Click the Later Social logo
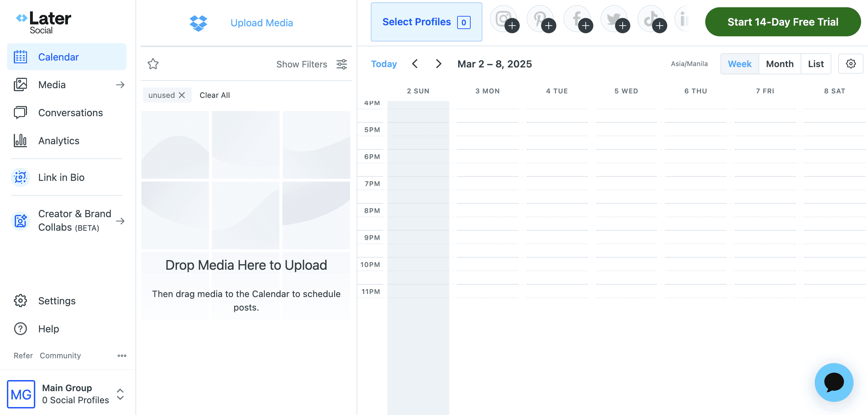The height and width of the screenshot is (415, 868). [44, 22]
